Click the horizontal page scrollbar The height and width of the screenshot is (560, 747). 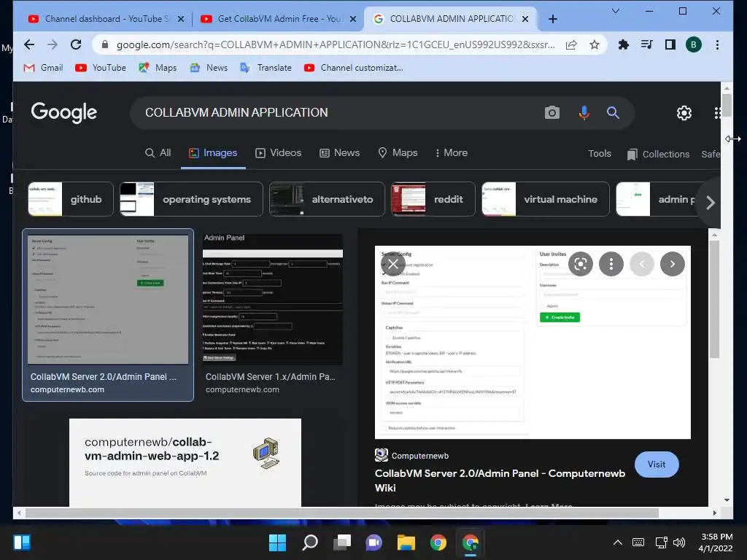coord(342,513)
